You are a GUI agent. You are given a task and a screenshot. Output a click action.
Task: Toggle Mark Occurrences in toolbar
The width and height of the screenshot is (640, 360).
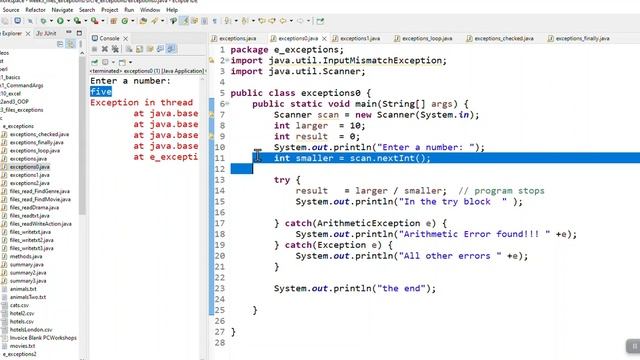point(184,21)
